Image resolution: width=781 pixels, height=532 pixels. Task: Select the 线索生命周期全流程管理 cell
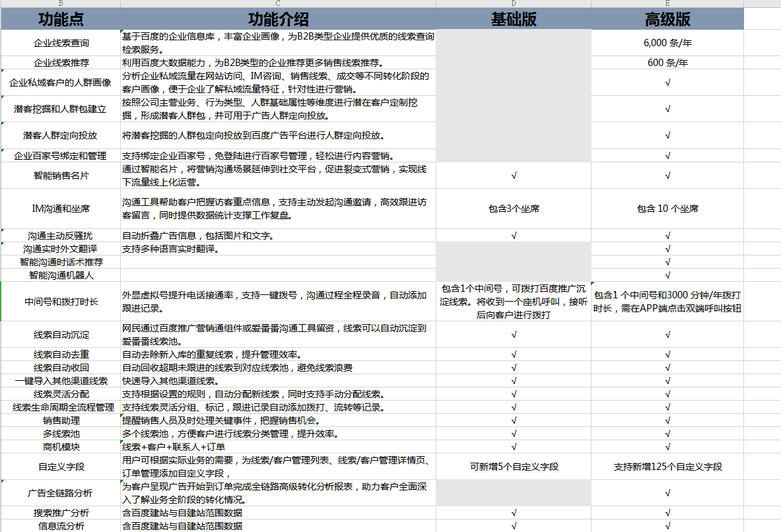click(x=61, y=407)
